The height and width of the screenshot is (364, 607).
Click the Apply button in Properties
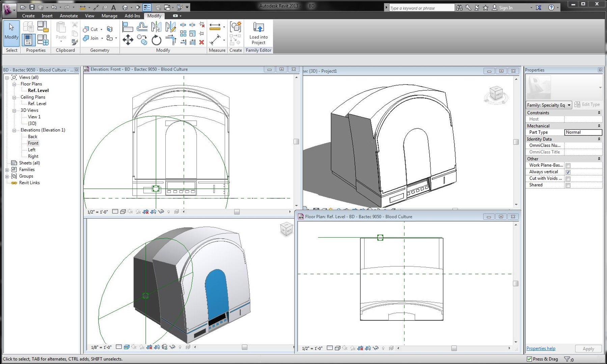click(588, 349)
